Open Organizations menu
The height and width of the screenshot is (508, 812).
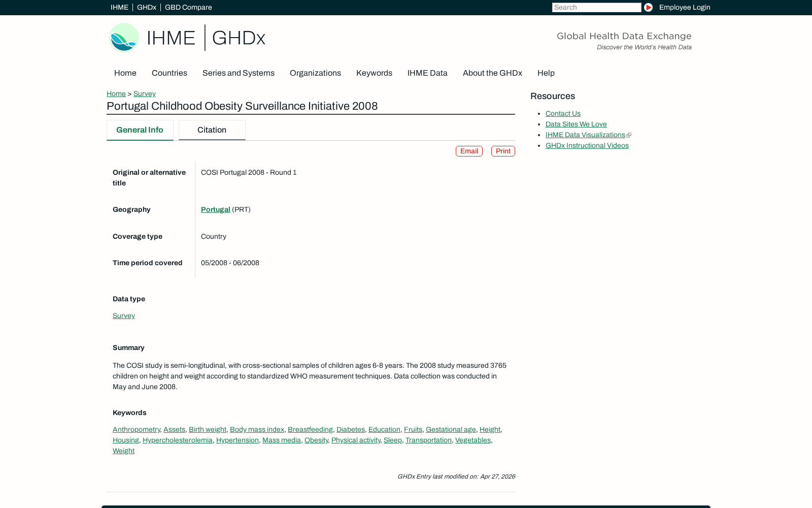315,73
